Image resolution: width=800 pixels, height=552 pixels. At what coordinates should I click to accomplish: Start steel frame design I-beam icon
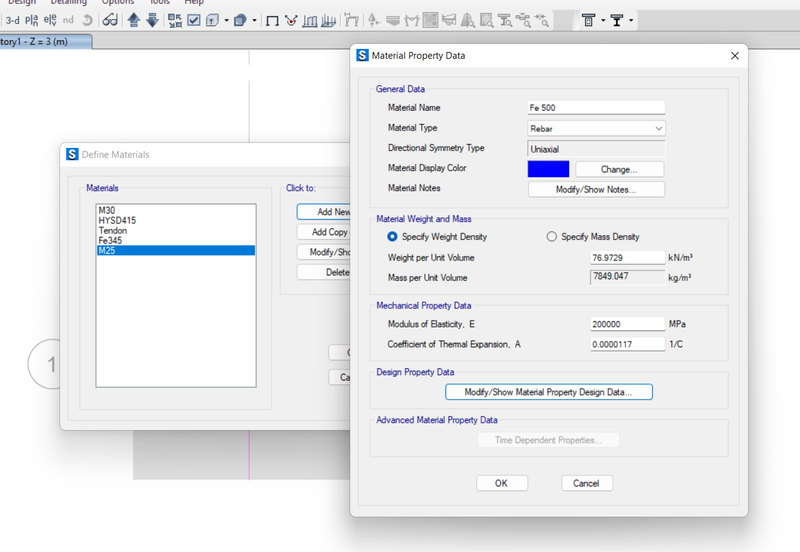click(617, 20)
